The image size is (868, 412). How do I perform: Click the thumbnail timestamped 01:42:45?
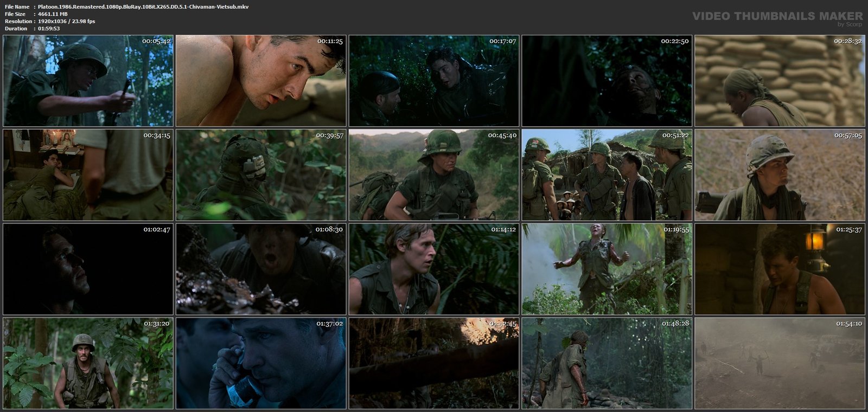point(434,363)
